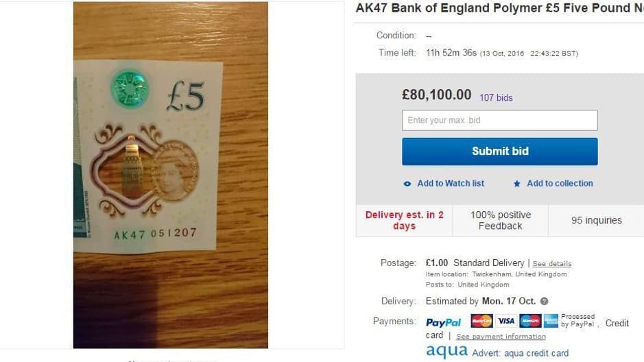Add to Watch list

[451, 184]
